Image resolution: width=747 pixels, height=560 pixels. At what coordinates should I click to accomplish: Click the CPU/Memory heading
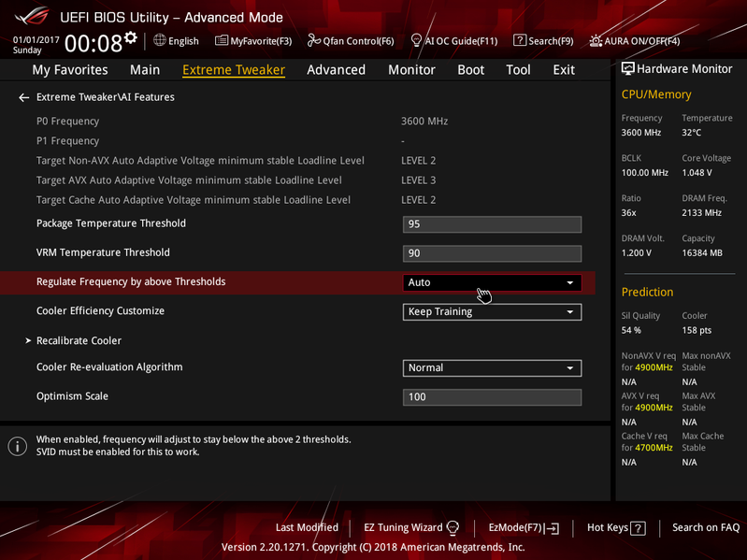(x=656, y=94)
